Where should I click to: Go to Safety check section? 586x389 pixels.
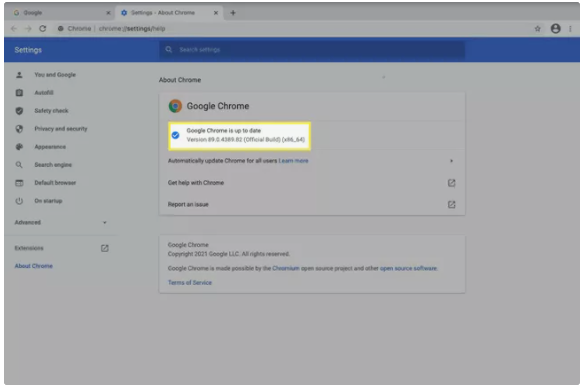point(51,111)
